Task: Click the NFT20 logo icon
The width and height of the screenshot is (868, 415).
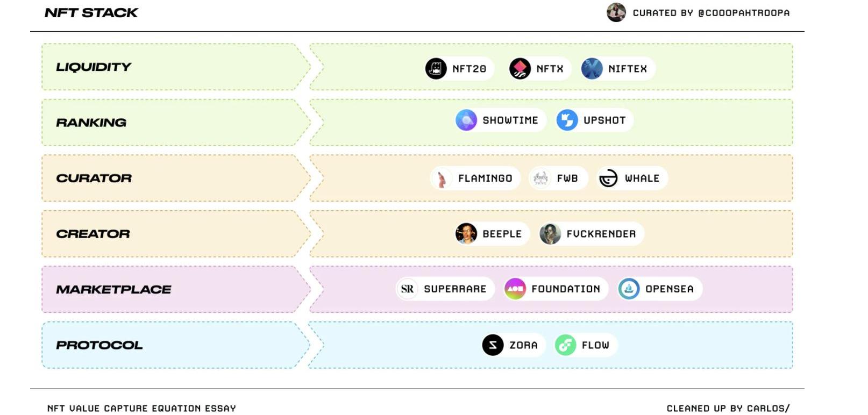Action: point(436,69)
